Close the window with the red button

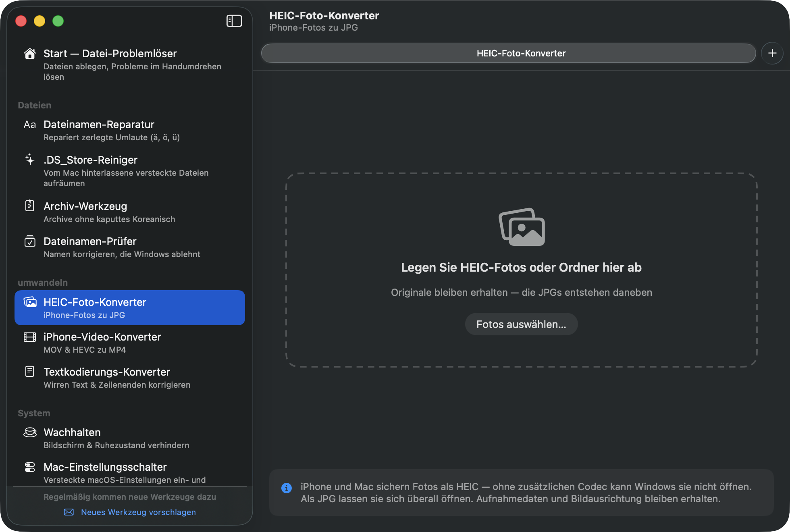pyautogui.click(x=21, y=21)
